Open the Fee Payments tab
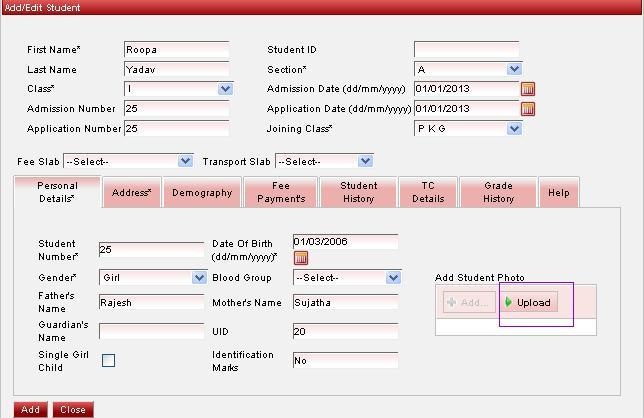 280,193
